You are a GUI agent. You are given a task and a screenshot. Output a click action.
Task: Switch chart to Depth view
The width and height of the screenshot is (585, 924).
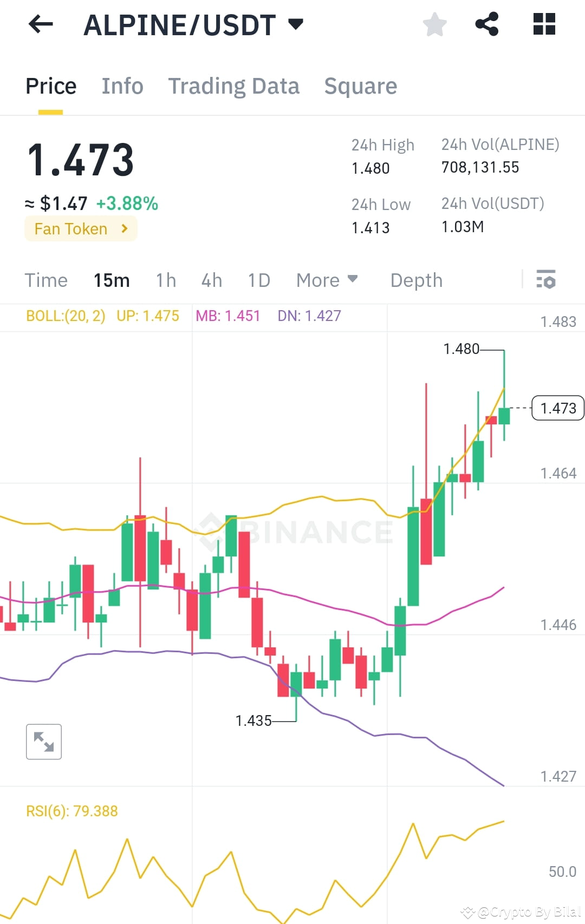coord(416,280)
